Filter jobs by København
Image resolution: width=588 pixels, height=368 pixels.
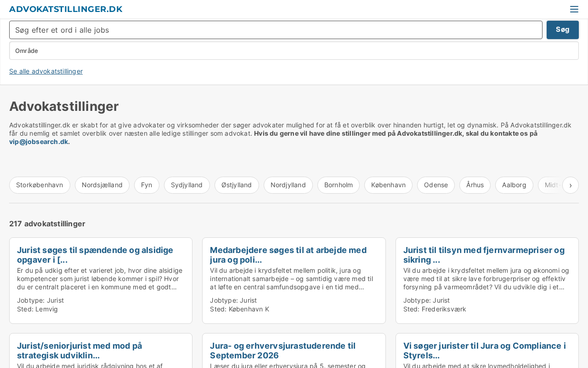[388, 185]
